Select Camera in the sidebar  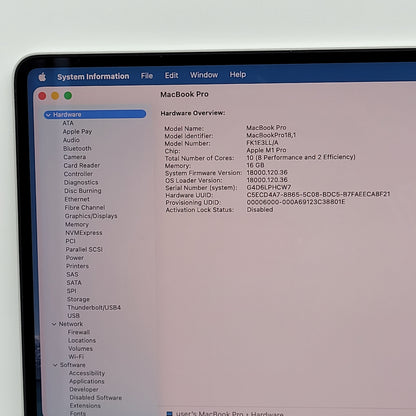click(x=75, y=157)
